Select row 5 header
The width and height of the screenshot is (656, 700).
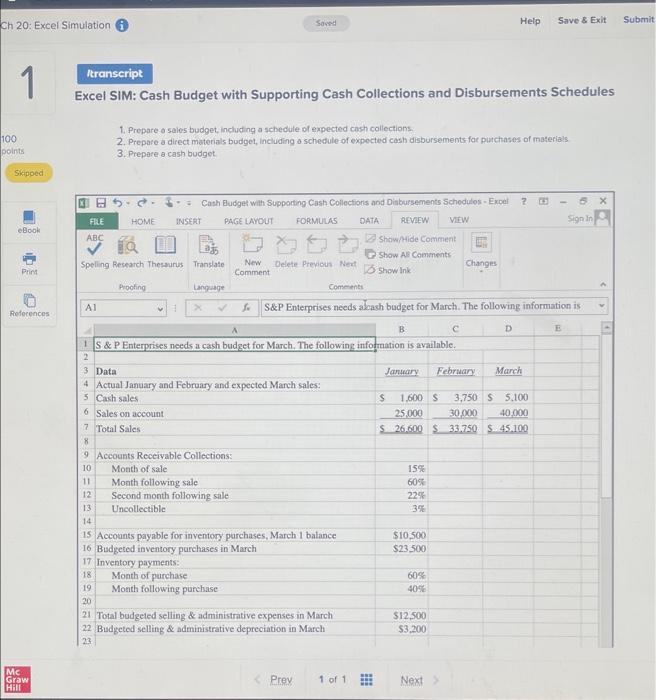[86, 397]
